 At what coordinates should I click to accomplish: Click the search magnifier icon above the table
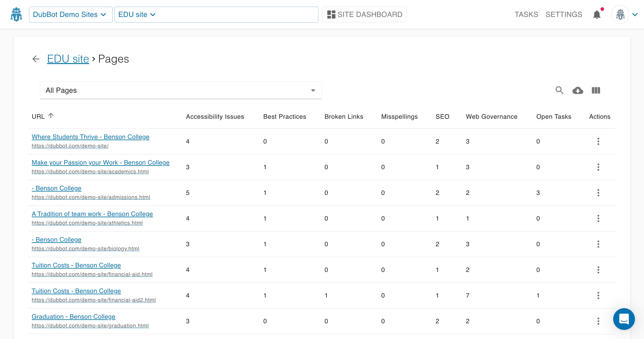[559, 90]
